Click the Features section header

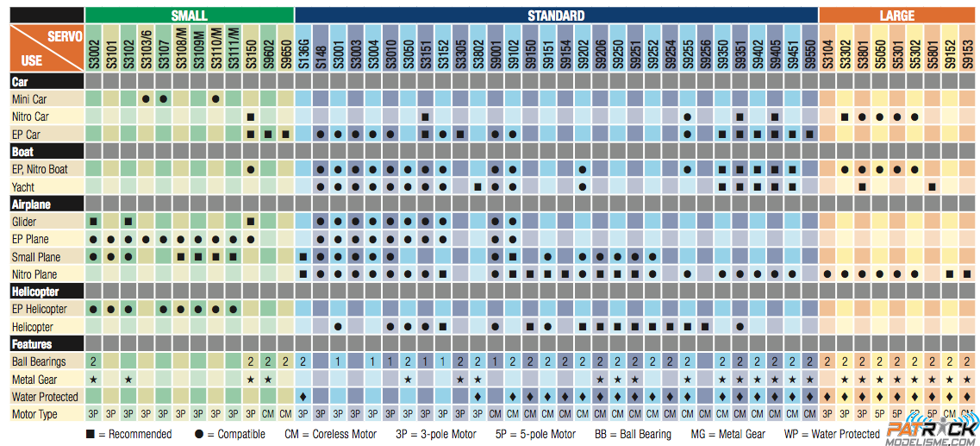(31, 344)
